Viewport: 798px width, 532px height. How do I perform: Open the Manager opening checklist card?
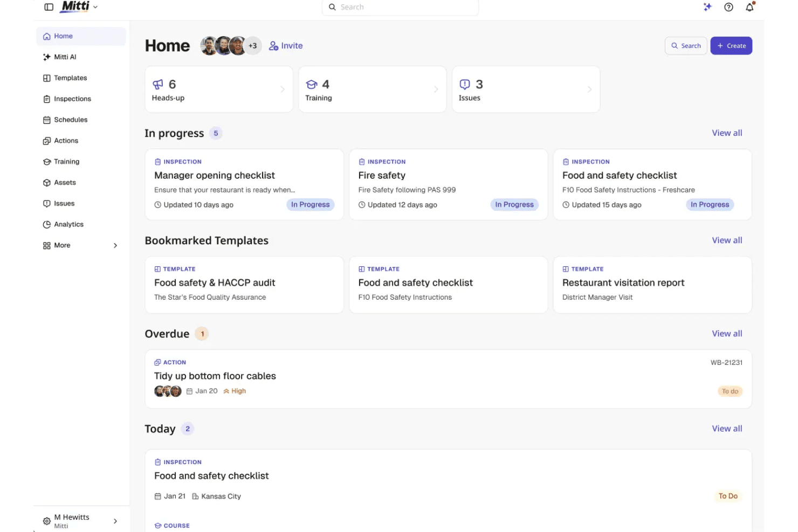pos(244,184)
